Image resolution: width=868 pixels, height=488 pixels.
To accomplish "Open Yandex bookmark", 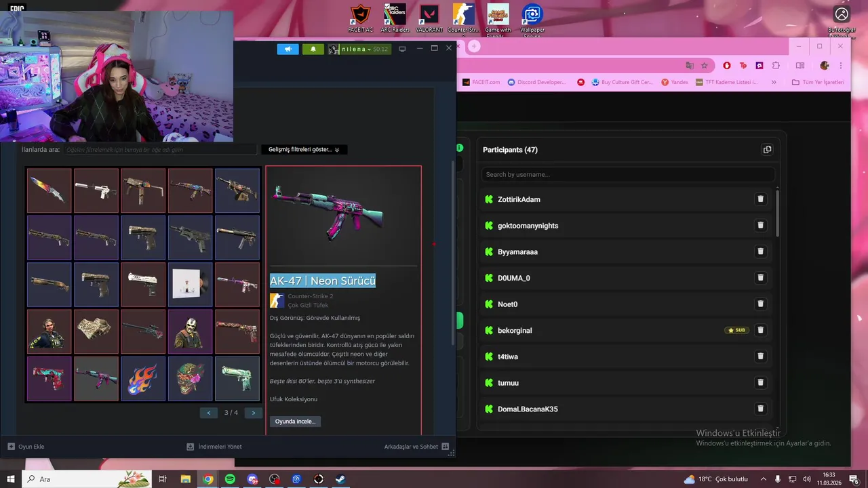I will [675, 82].
